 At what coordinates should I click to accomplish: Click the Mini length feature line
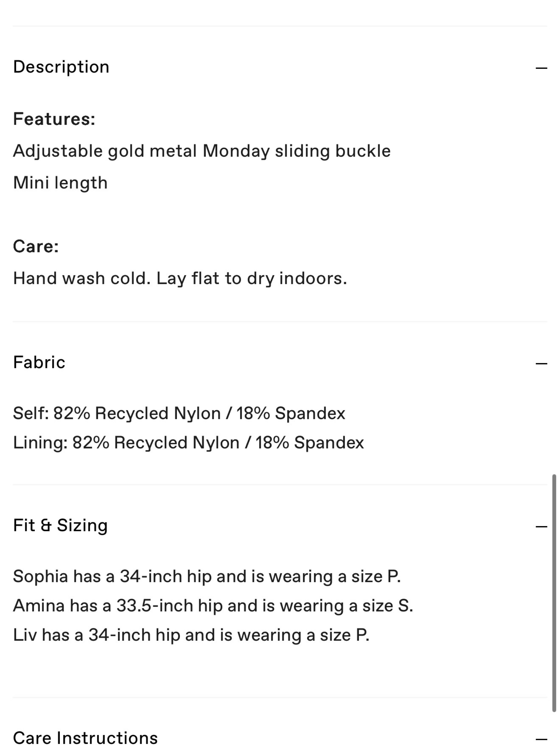60,183
